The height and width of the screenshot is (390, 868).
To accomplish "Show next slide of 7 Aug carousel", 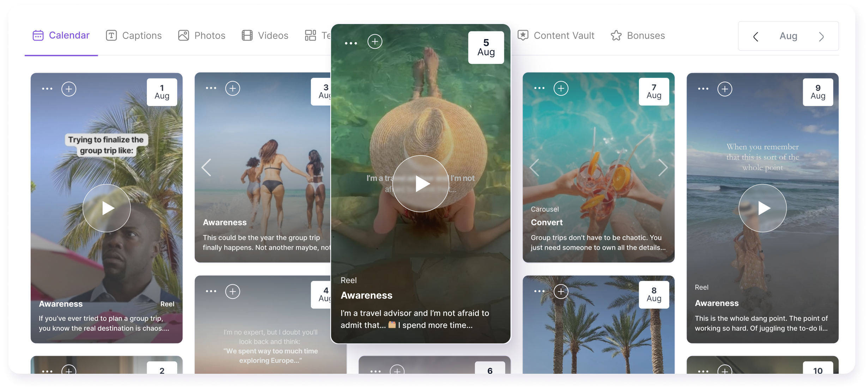I will click(x=663, y=167).
